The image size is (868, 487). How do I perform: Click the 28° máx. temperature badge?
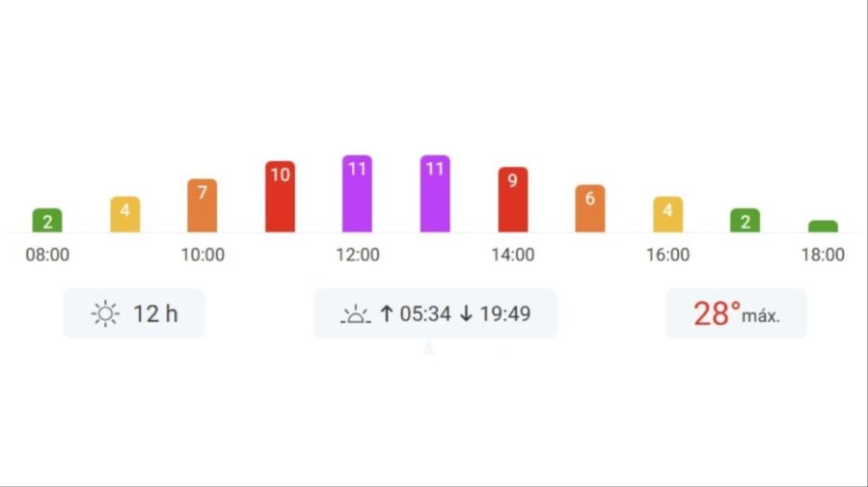[x=736, y=313]
